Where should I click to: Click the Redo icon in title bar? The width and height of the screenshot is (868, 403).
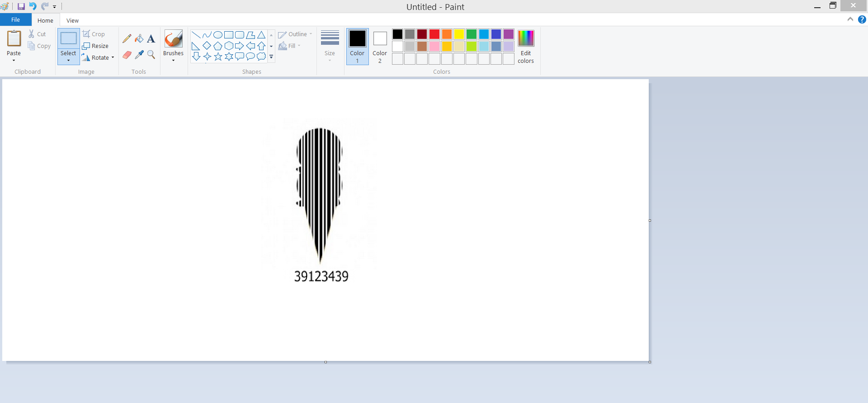tap(44, 6)
